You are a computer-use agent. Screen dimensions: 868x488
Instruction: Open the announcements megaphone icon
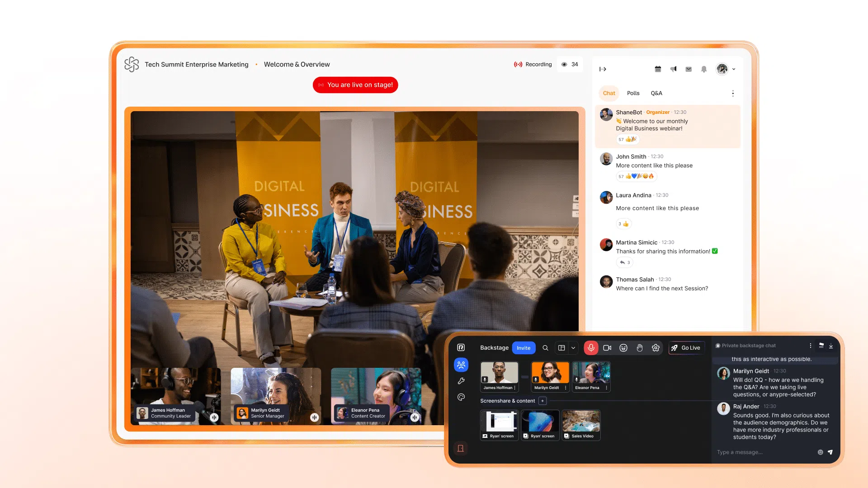pos(673,69)
